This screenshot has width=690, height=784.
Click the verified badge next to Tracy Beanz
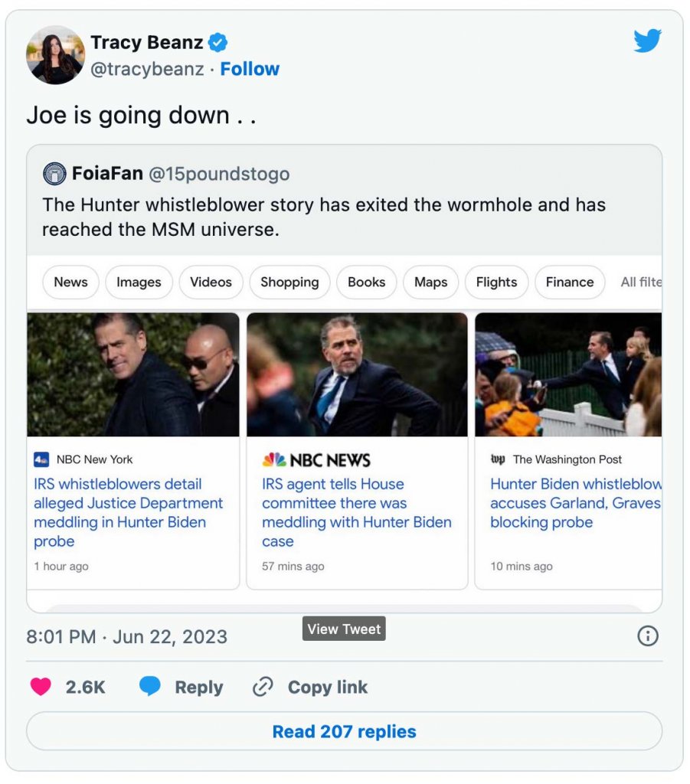coord(218,43)
